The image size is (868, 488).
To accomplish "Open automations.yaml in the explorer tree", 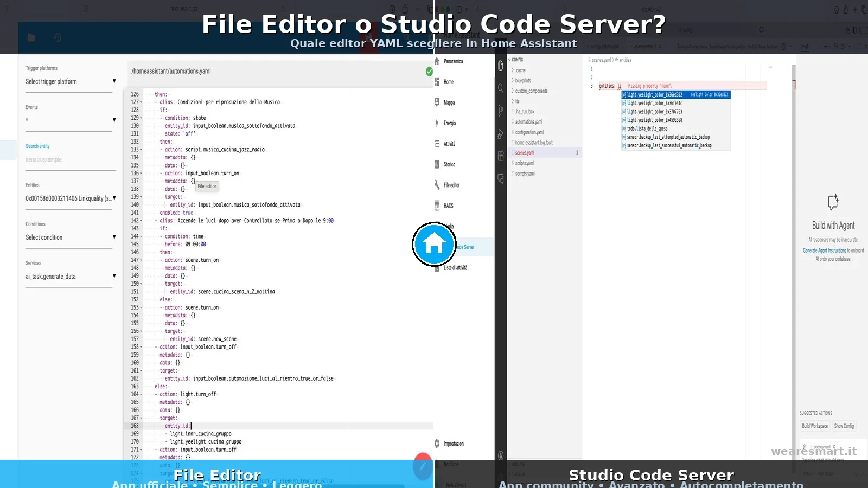I will (x=544, y=122).
